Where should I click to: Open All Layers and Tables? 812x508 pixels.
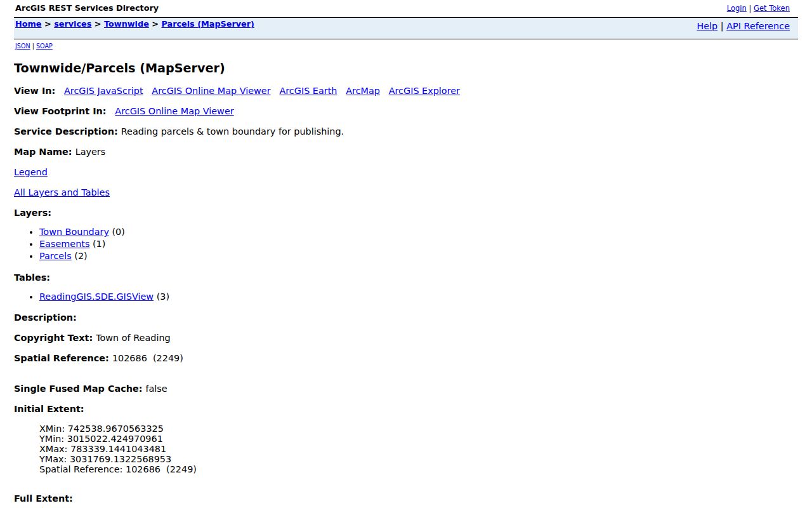[x=62, y=192]
